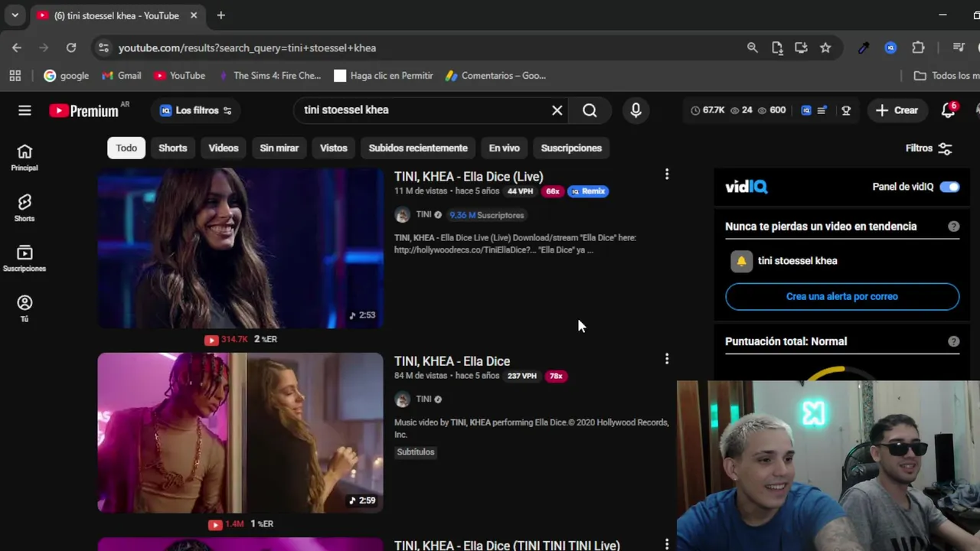Select the Suscripciones filter chip
This screenshot has height=551, width=980.
571,148
